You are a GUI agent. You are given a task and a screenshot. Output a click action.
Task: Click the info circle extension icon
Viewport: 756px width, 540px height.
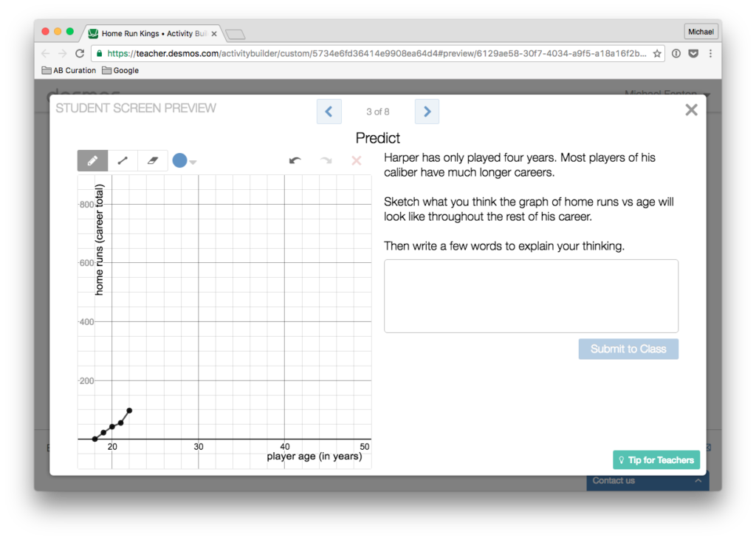(676, 54)
